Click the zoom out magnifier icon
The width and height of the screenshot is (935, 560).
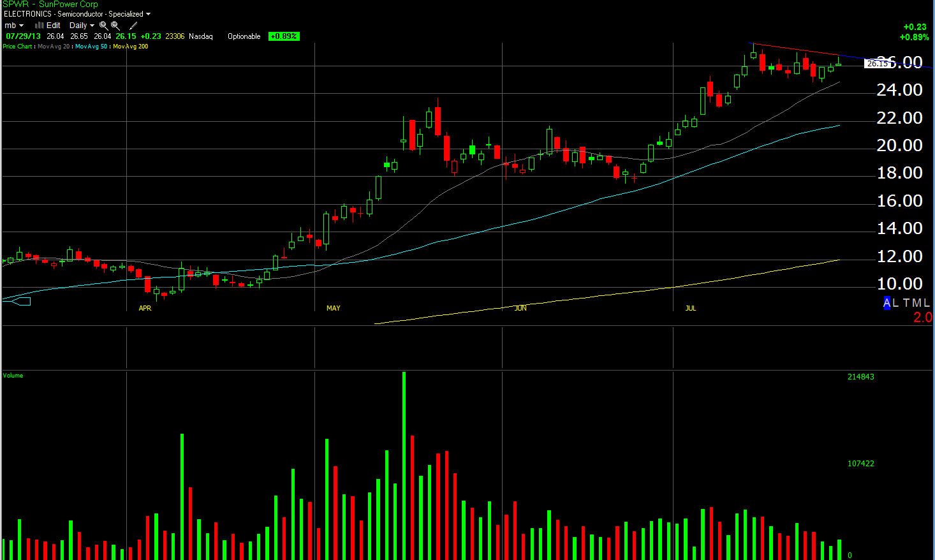click(115, 26)
